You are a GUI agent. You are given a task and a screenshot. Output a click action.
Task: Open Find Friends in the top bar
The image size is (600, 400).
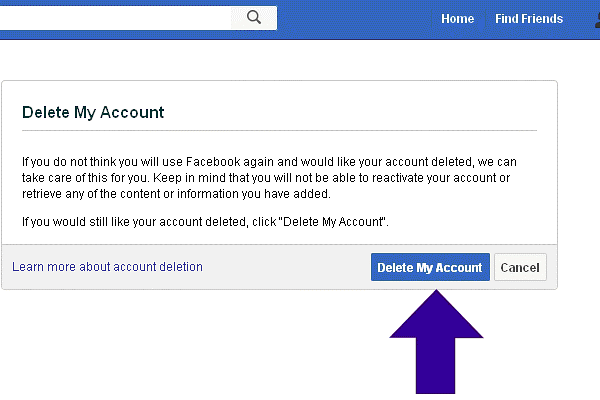click(x=529, y=19)
